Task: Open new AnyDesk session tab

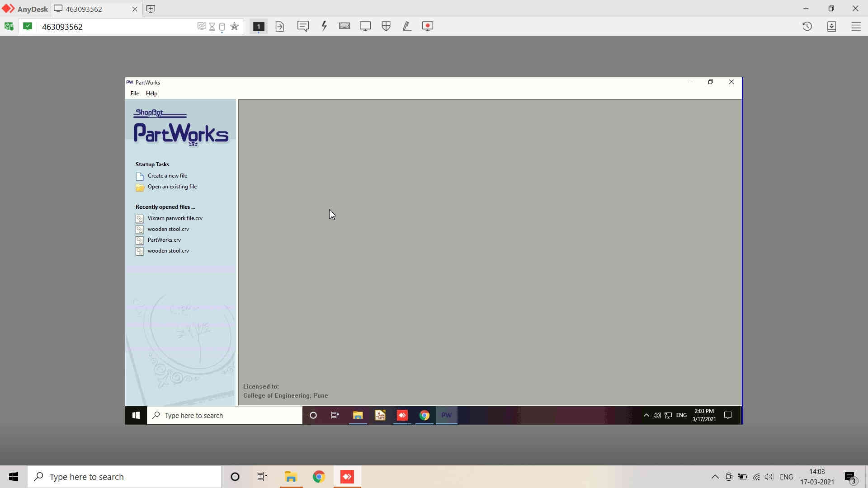Action: coord(151,9)
